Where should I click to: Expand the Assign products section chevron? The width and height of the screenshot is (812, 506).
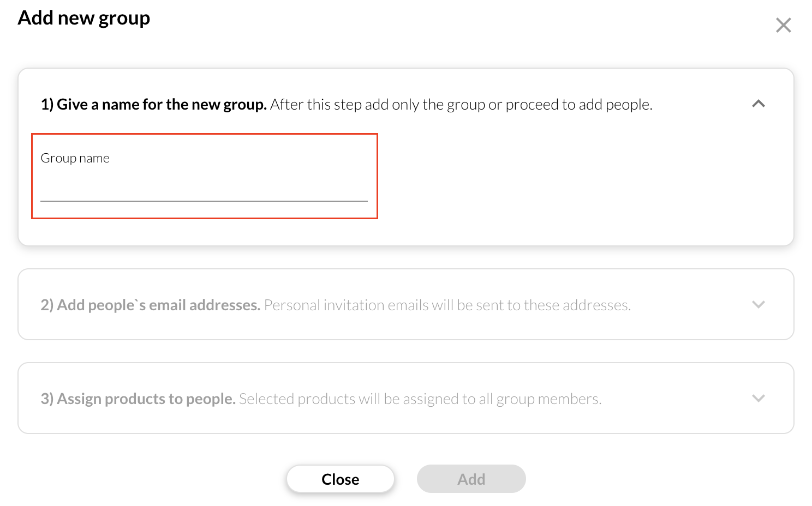758,398
